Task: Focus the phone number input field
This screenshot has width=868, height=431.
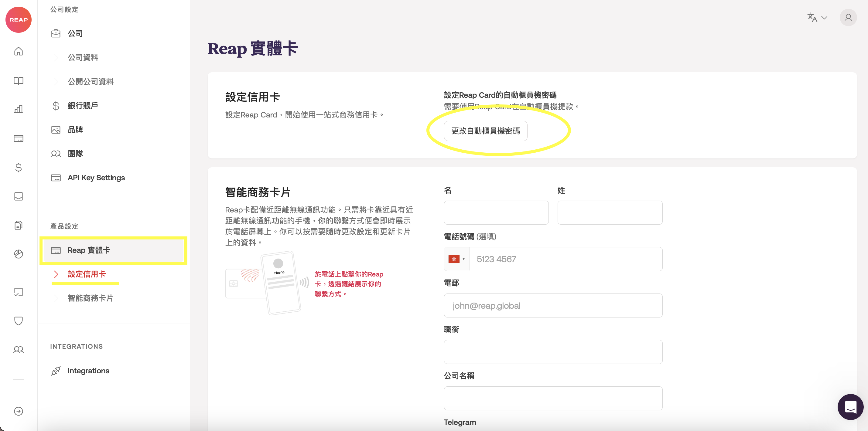Action: 566,259
